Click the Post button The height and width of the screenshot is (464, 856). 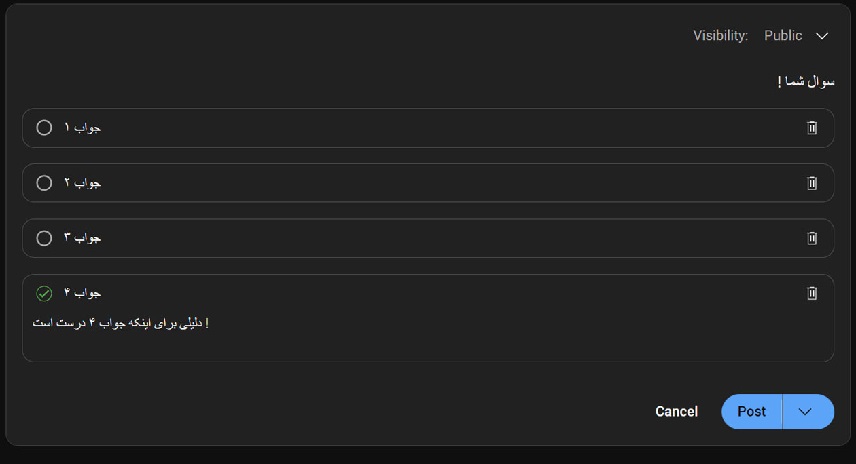752,412
